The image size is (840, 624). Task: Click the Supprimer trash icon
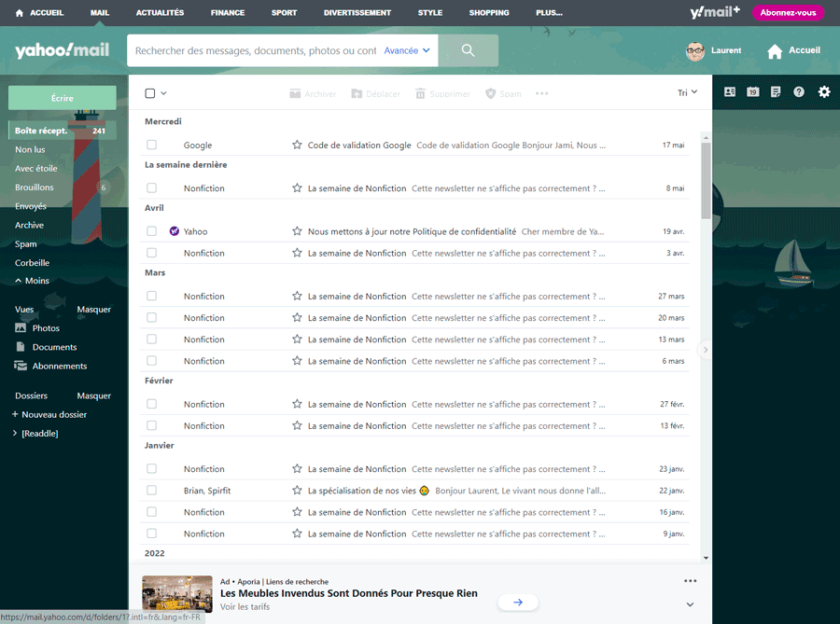pyautogui.click(x=420, y=93)
